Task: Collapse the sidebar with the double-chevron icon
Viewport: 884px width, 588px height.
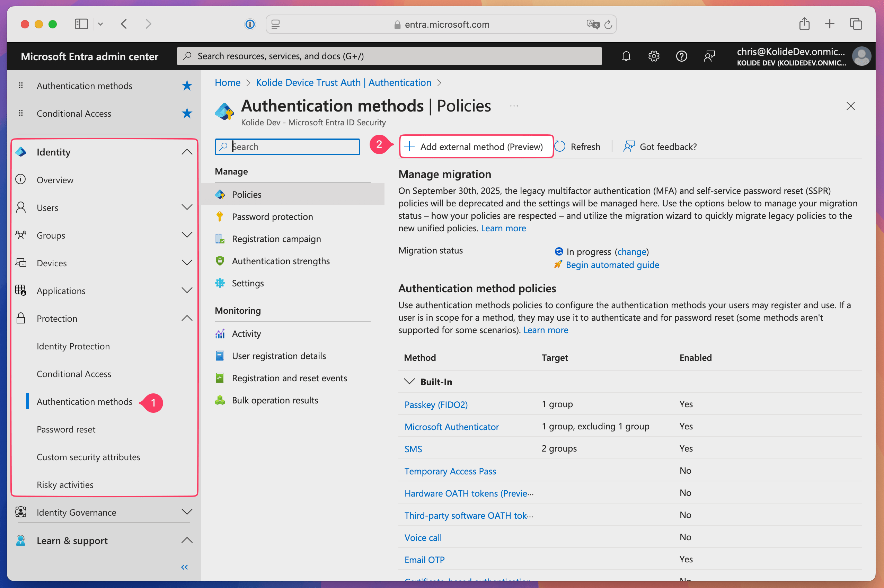Action: [x=185, y=567]
